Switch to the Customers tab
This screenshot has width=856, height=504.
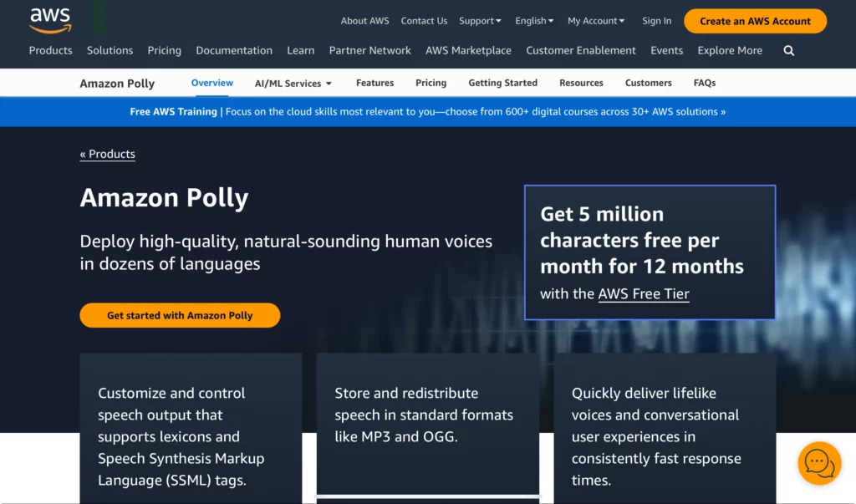[x=648, y=83]
